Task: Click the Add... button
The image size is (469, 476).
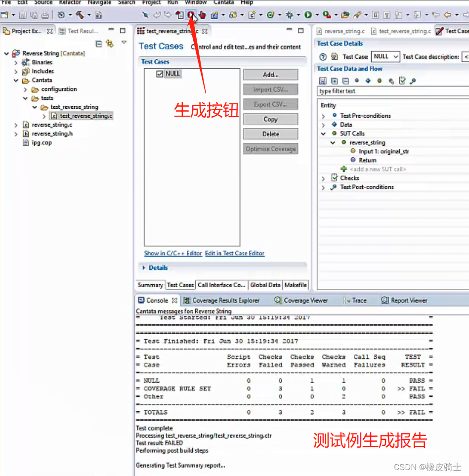Action: click(x=270, y=75)
